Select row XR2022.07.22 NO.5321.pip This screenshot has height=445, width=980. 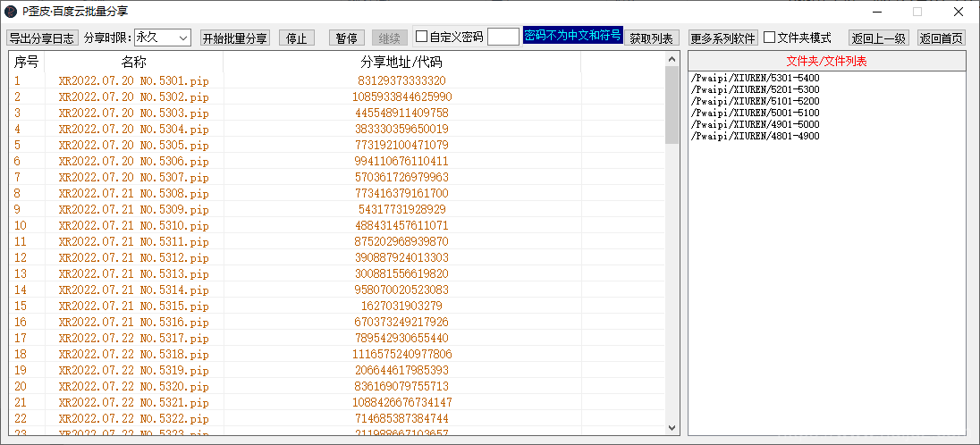pyautogui.click(x=337, y=402)
